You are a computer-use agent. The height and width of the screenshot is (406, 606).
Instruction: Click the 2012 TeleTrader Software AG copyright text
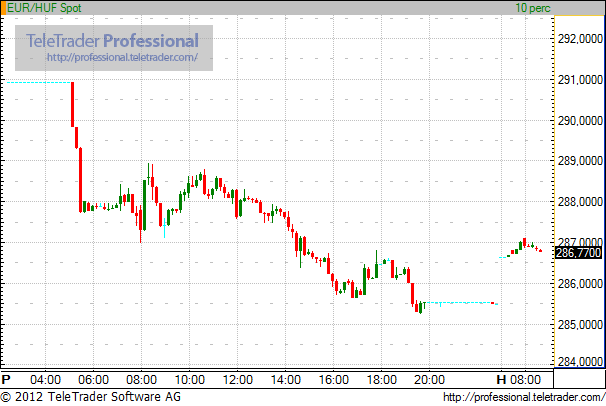click(x=90, y=397)
